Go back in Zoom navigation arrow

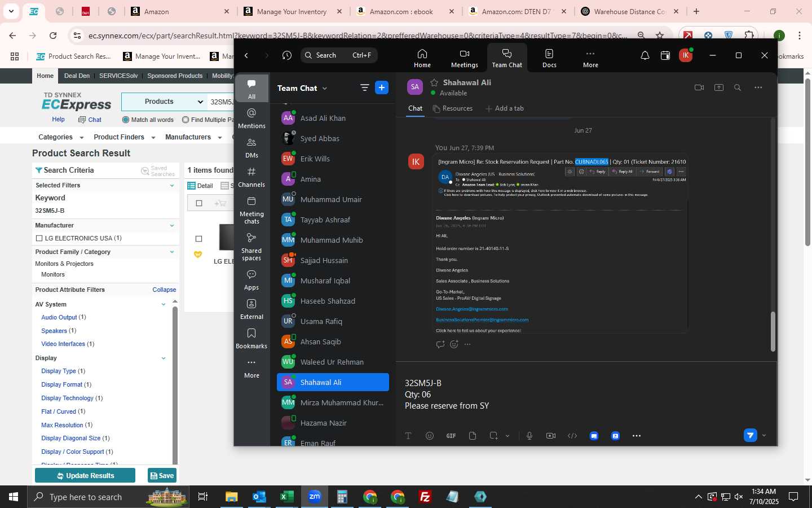click(246, 55)
